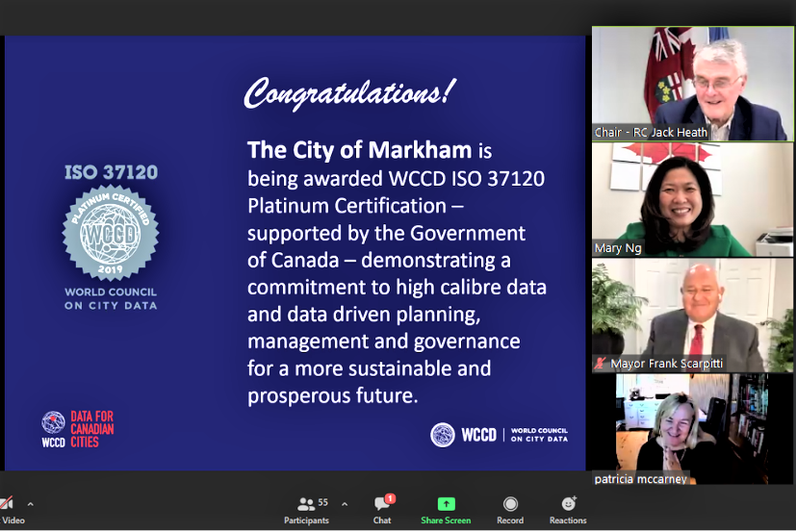
Task: Select Chair - RC Jack Heath video tile
Action: pyautogui.click(x=692, y=84)
